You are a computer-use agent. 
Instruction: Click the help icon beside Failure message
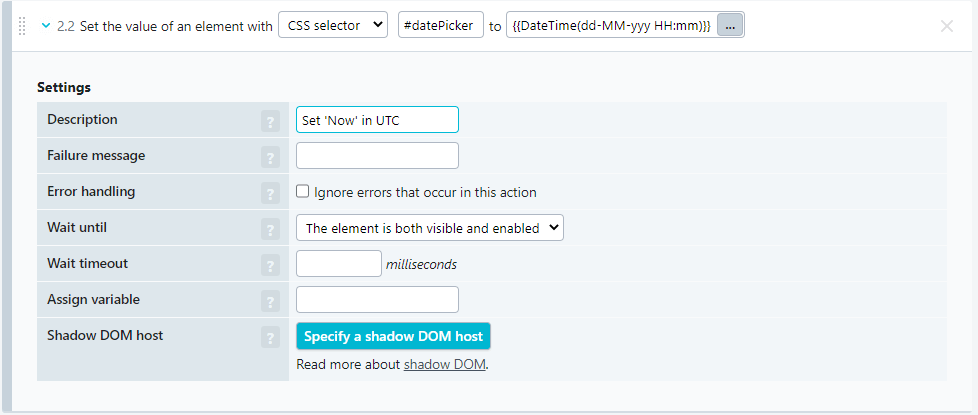pyautogui.click(x=270, y=157)
